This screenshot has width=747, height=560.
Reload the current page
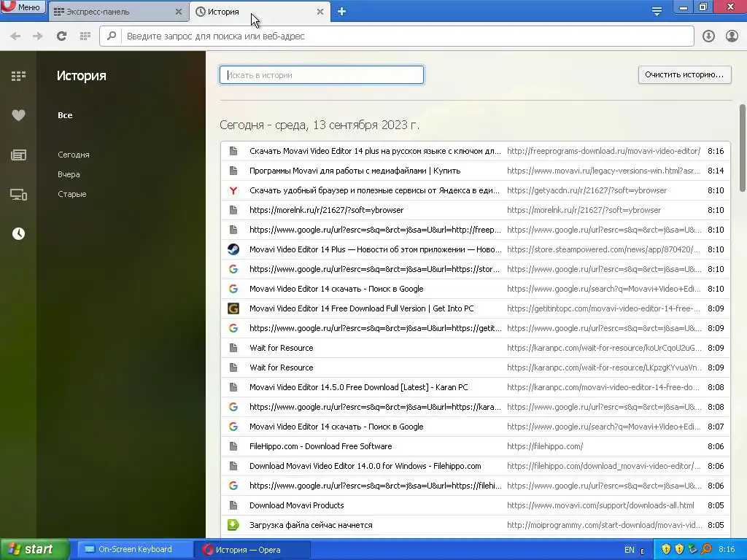click(61, 36)
